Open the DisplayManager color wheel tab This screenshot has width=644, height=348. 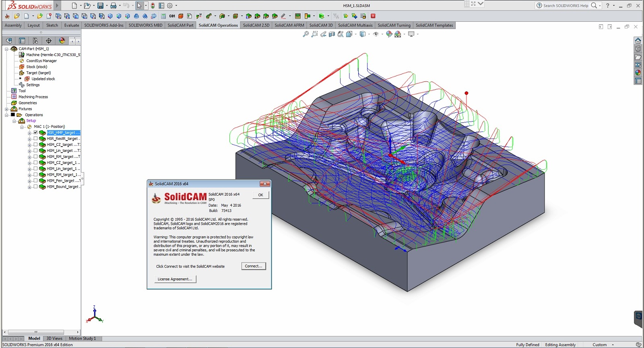[x=62, y=41]
